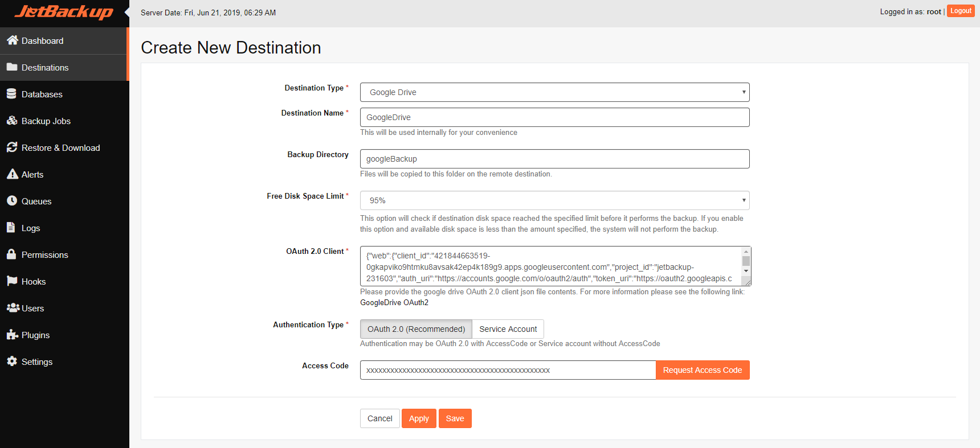This screenshot has width=980, height=448.
Task: Click the Settings gear icon
Action: (12, 361)
